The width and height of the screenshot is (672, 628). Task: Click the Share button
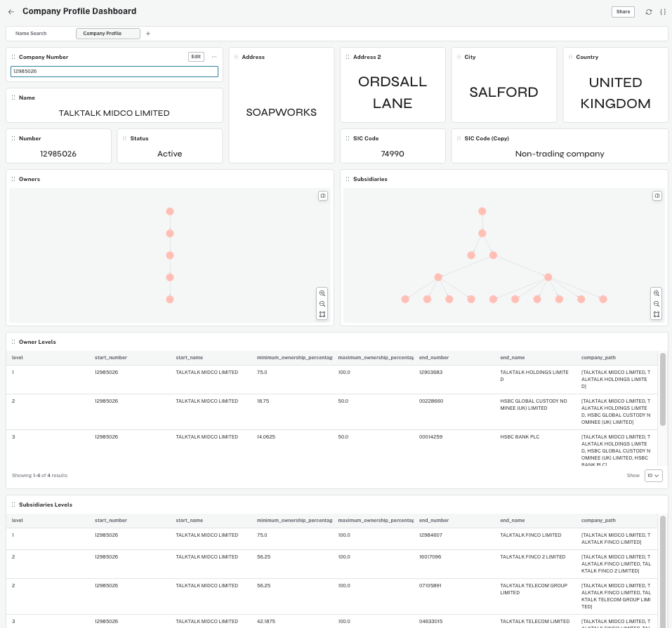point(622,12)
